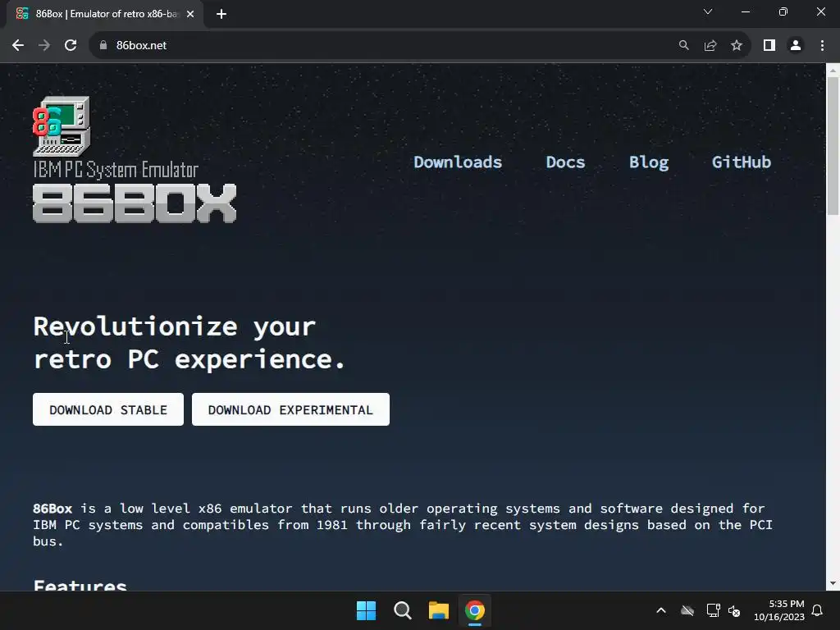Bookmark this page with the star icon
The width and height of the screenshot is (840, 630).
[737, 46]
